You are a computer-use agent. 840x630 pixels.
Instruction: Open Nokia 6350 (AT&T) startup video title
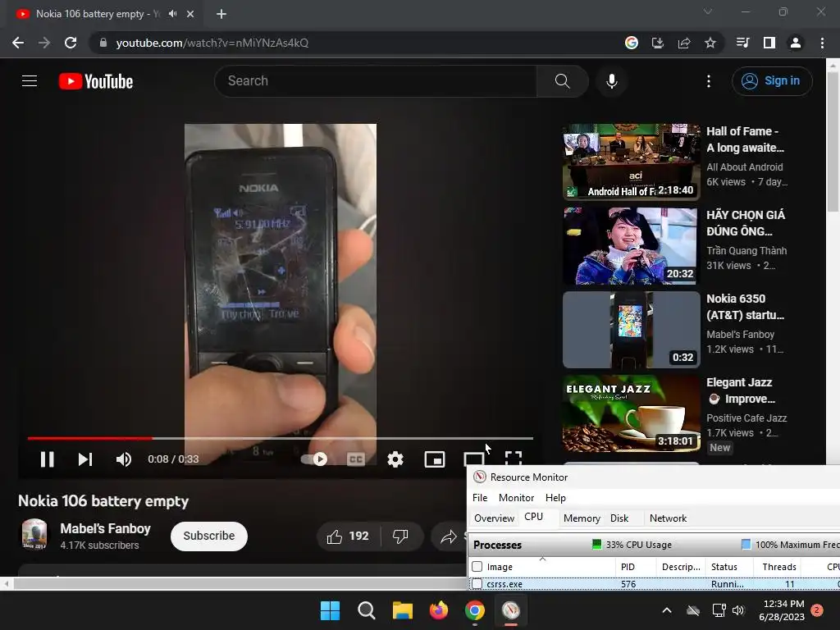click(745, 307)
